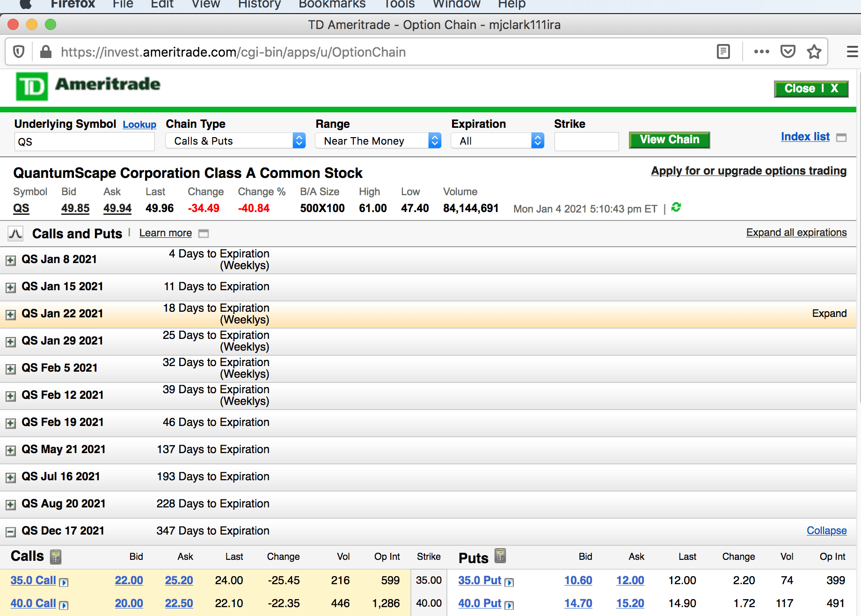
Task: Click the Underlying Symbol input field
Action: [x=85, y=141]
